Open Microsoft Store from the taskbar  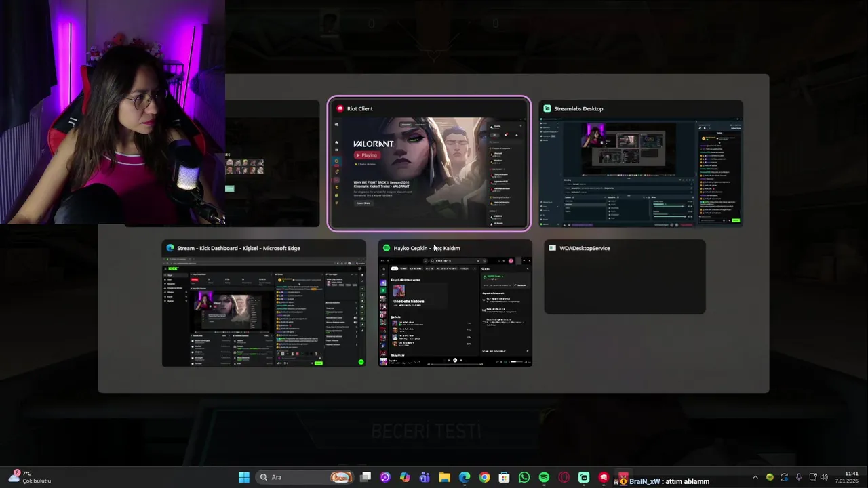point(504,477)
